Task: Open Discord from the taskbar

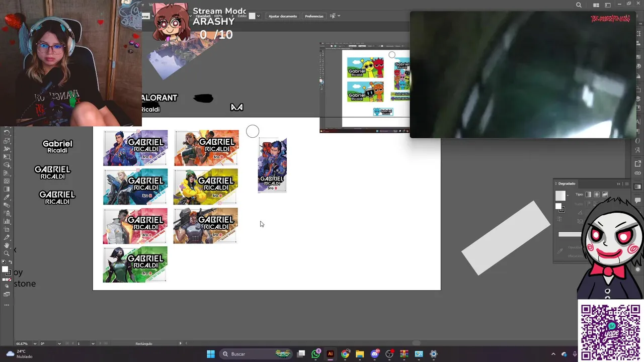Action: point(374,354)
